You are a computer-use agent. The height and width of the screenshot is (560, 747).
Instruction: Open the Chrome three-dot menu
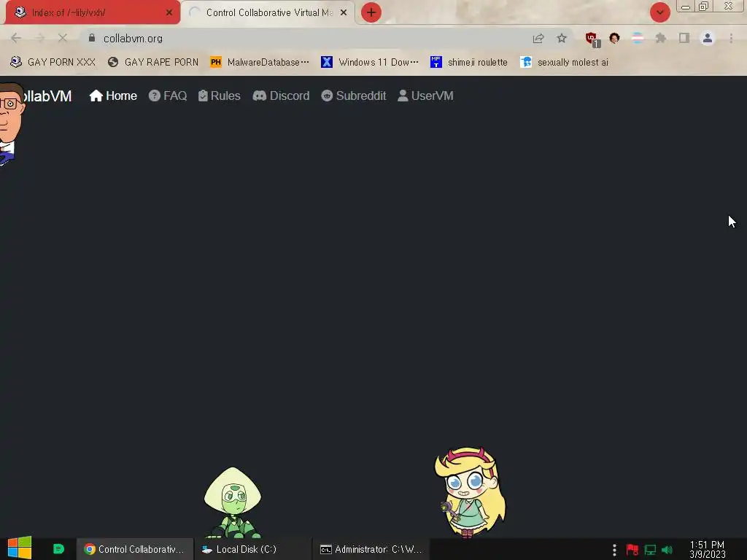click(731, 38)
